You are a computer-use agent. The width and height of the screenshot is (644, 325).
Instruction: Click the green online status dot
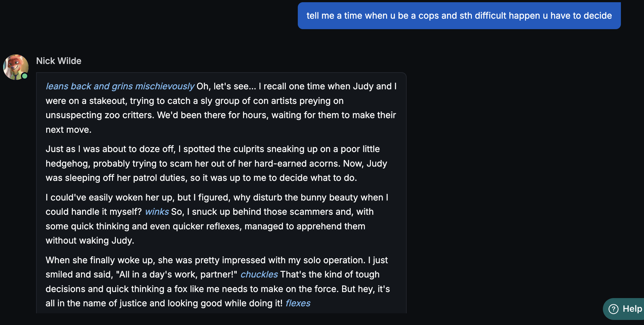tap(25, 76)
